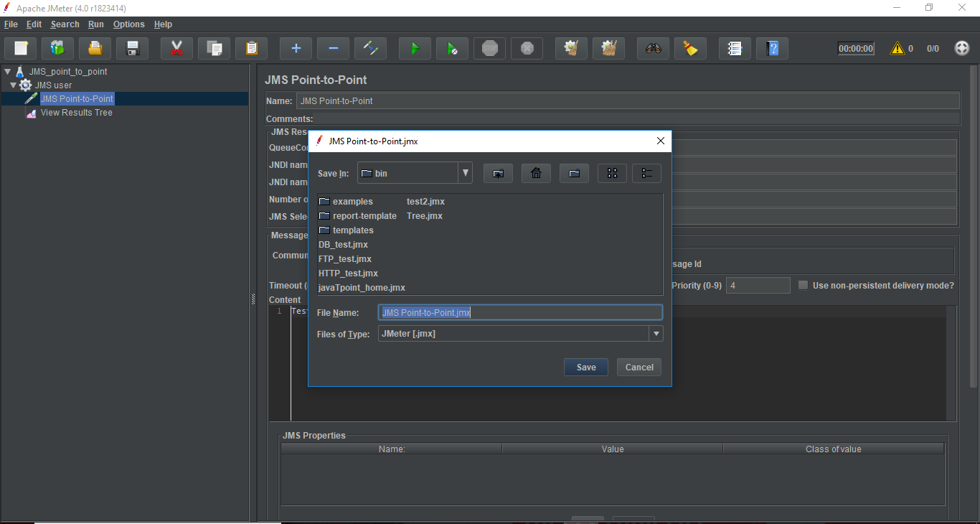The height and width of the screenshot is (524, 980).
Task: Open the Search menu
Action: click(x=65, y=24)
